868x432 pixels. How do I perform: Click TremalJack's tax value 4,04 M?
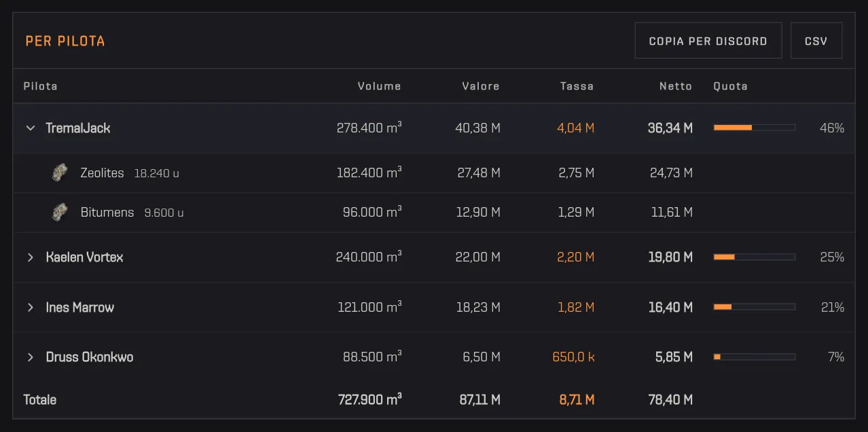[576, 128]
